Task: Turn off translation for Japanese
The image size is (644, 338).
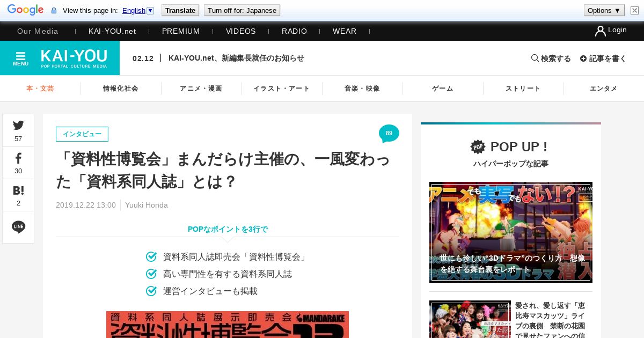Action: [242, 10]
